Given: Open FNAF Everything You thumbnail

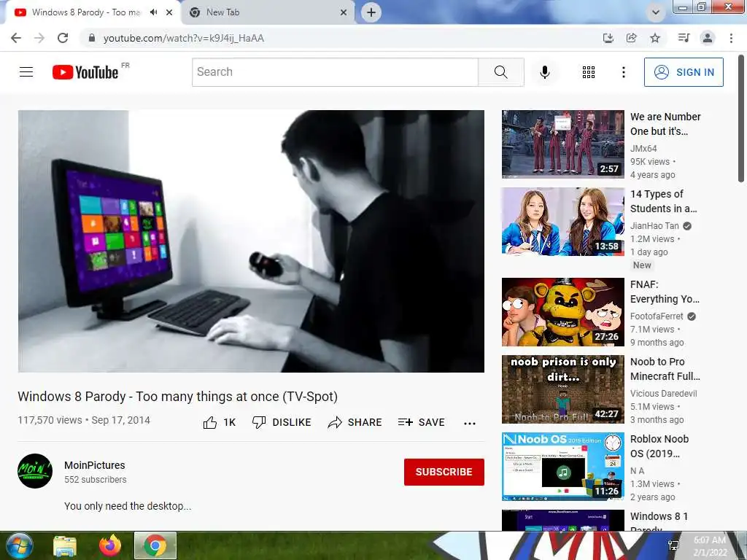Looking at the screenshot, I should 563,312.
